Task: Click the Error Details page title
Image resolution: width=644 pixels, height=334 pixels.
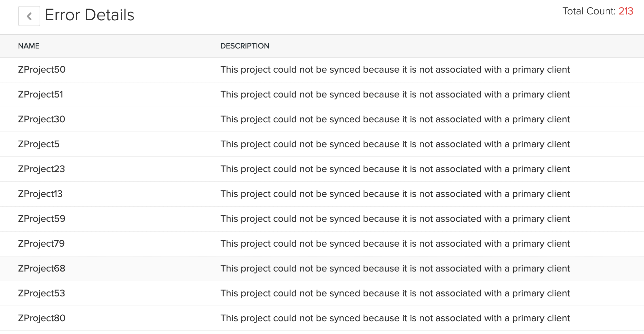Action: [x=89, y=15]
